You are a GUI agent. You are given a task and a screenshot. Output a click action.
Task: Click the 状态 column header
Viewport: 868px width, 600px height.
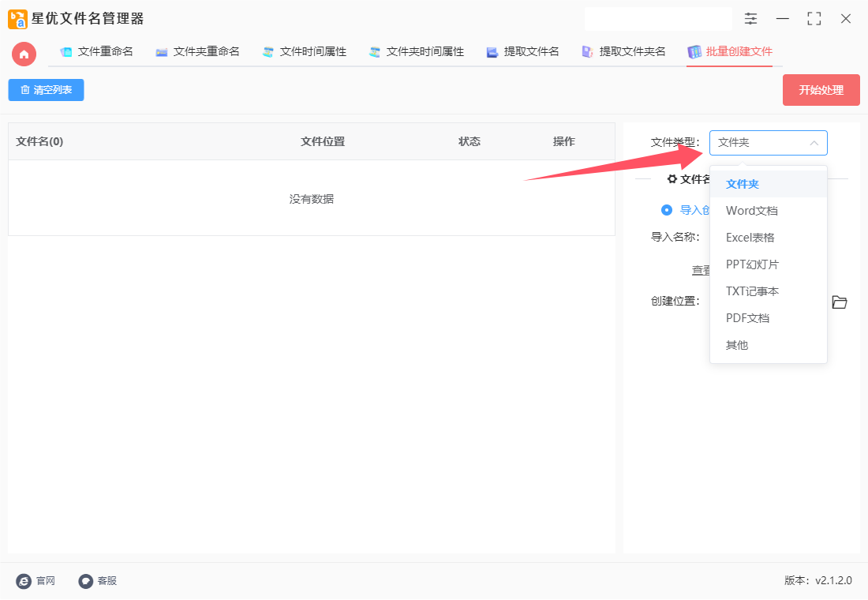pyautogui.click(x=470, y=142)
